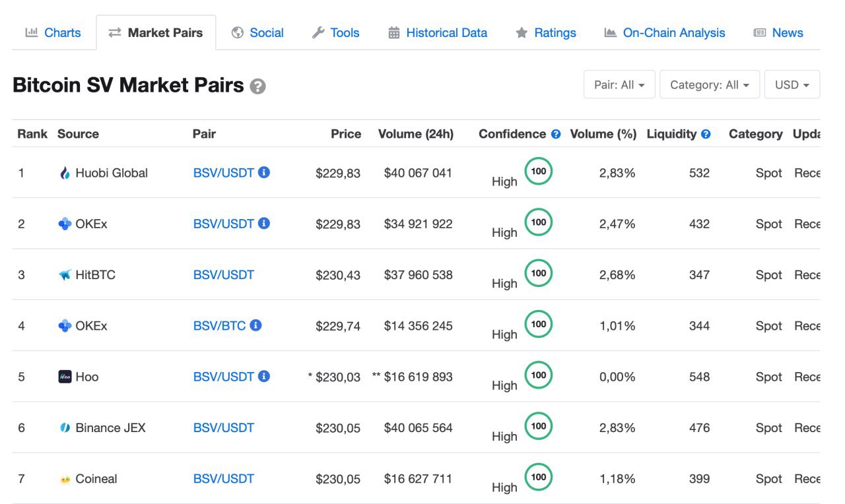
Task: Click the HitBTC source name
Action: click(96, 274)
